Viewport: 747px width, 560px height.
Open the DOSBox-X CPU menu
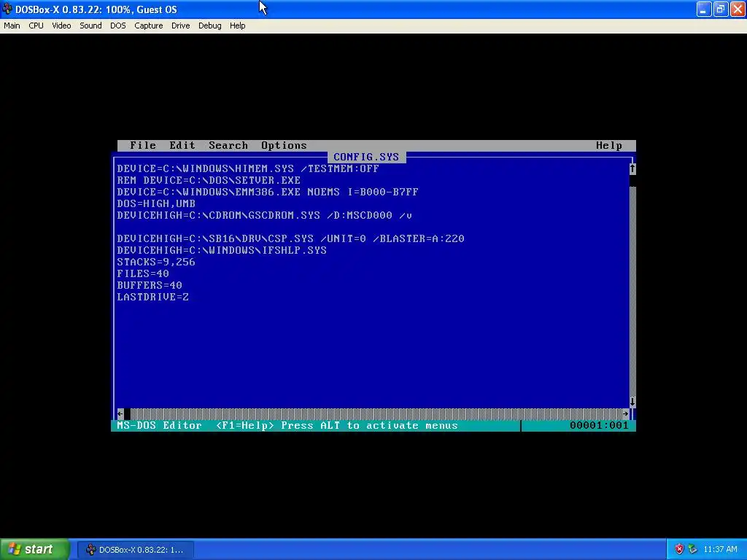tap(36, 26)
